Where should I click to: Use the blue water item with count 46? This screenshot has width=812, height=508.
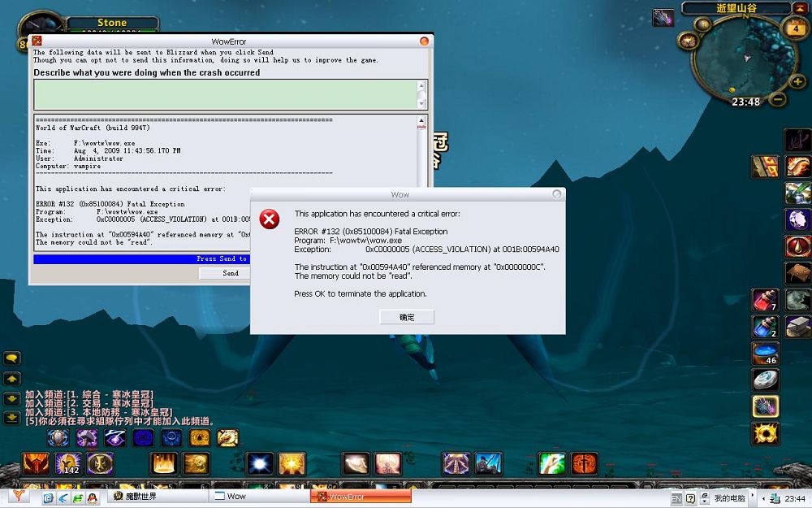pos(765,354)
